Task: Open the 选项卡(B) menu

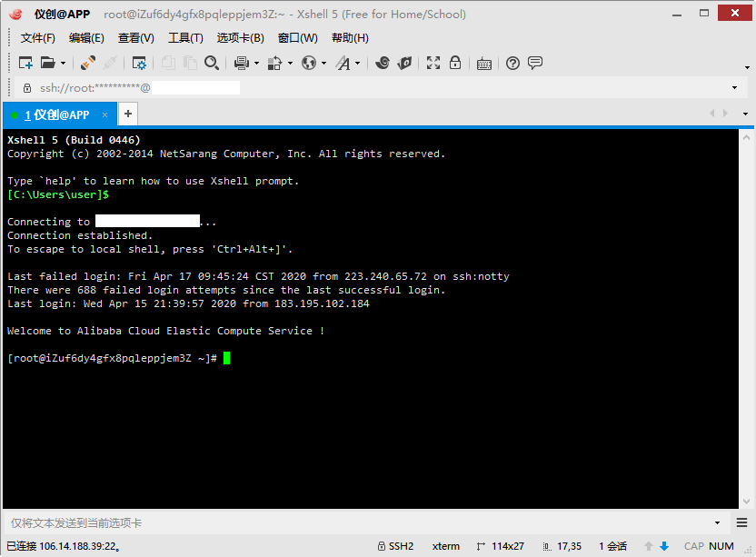Action: (x=241, y=38)
